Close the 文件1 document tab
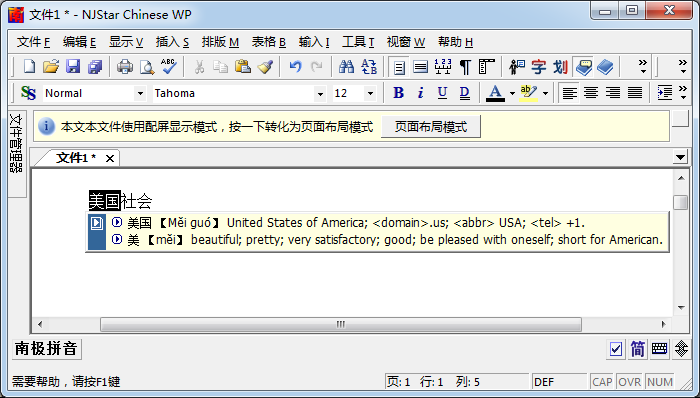The width and height of the screenshot is (700, 398). 110,158
